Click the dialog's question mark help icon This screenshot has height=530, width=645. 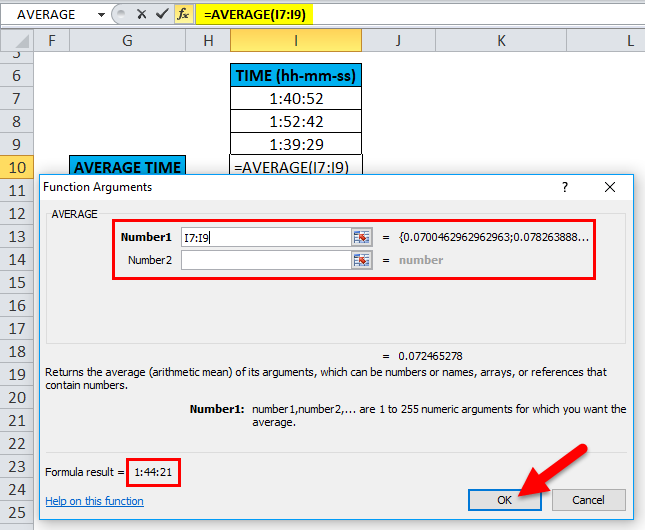[565, 187]
